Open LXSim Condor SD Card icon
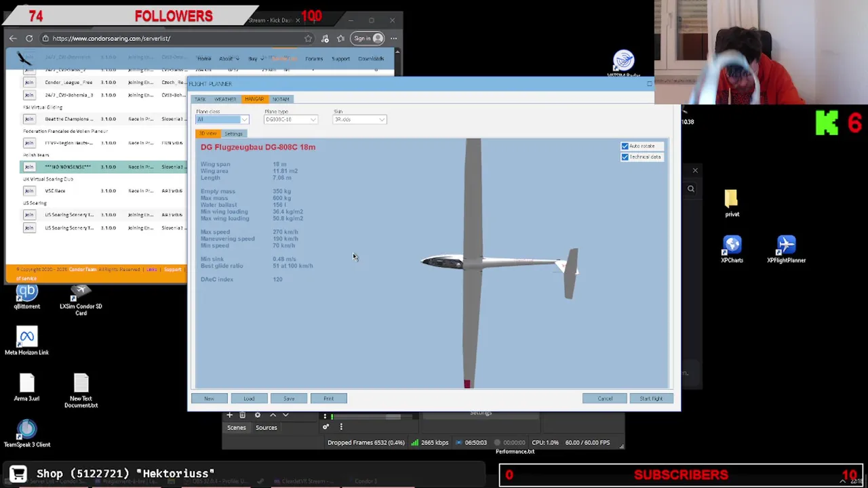868x488 pixels. [81, 300]
